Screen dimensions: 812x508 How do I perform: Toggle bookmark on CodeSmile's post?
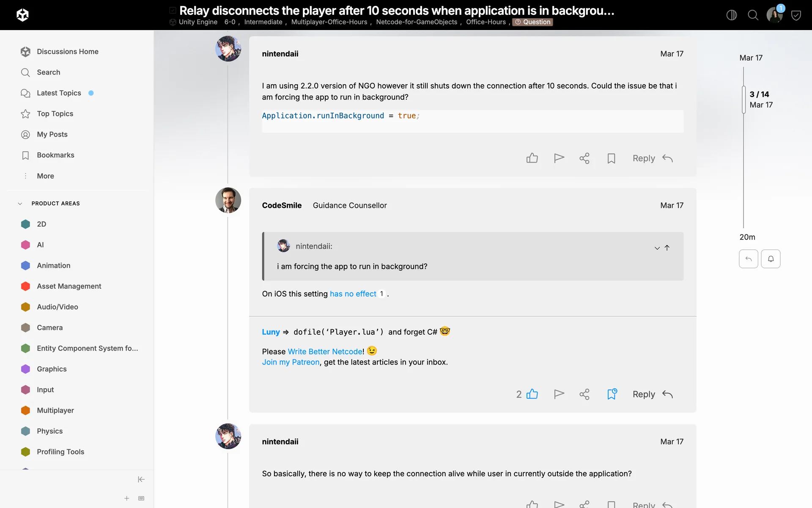[x=612, y=394]
